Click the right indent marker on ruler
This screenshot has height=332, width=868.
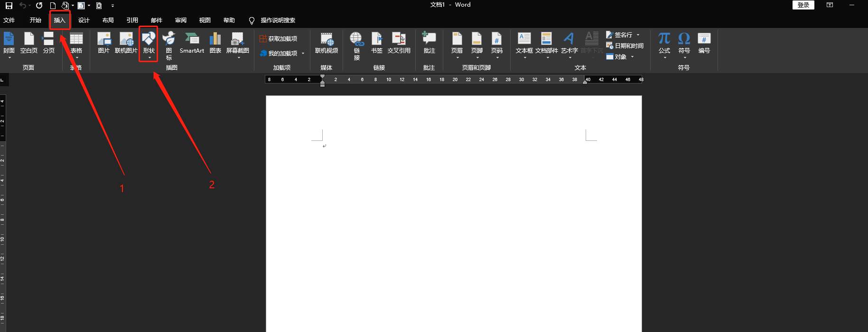click(585, 82)
